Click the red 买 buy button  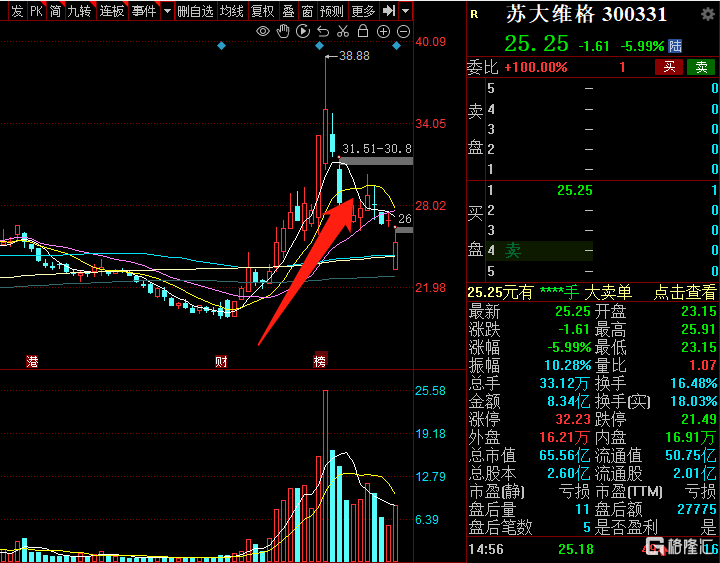[x=669, y=67]
